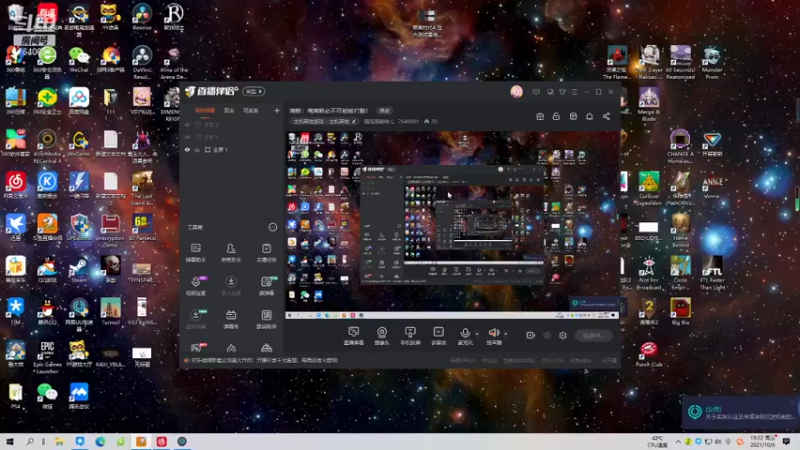The height and width of the screenshot is (450, 800).
Task: Open Windows Start menu
Action: click(10, 442)
